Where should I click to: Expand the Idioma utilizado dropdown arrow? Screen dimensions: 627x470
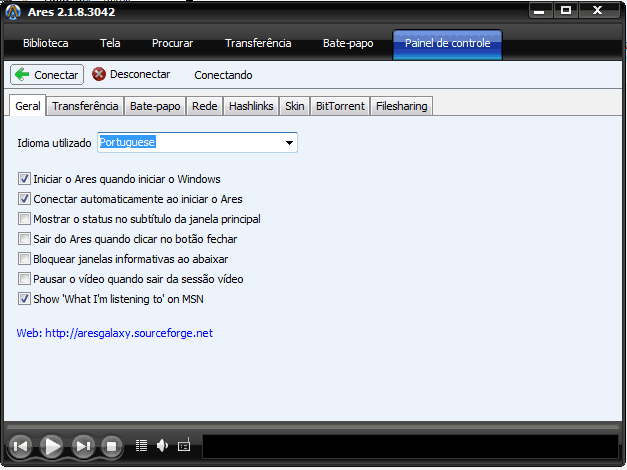coord(289,142)
